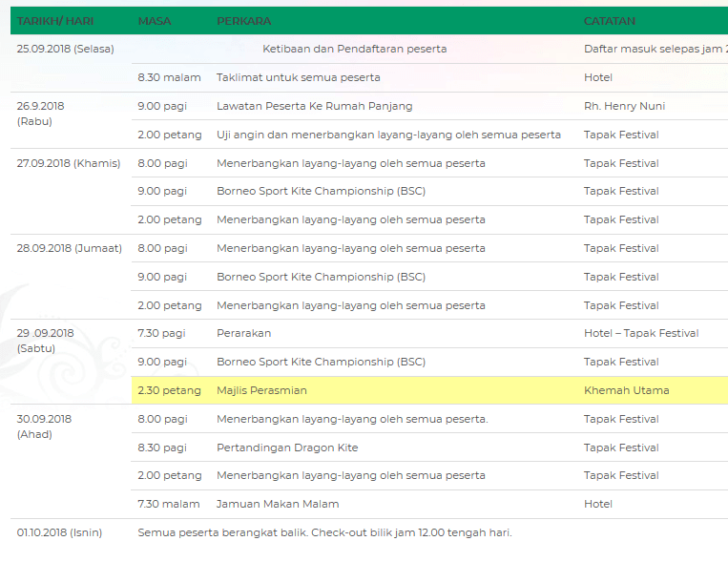Viewport: 728px width, 562px height.
Task: Click the MASA column header
Action: 155,21
